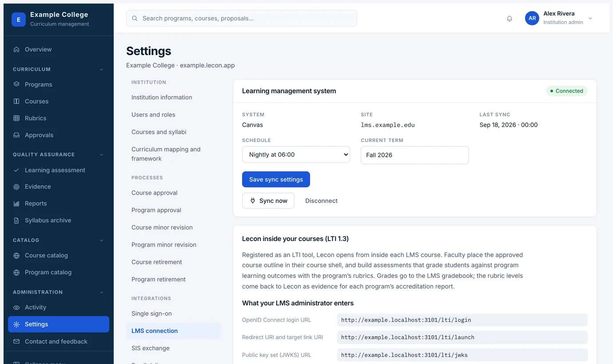Click the Approvals inbox icon
The height and width of the screenshot is (364, 613).
pos(16,135)
